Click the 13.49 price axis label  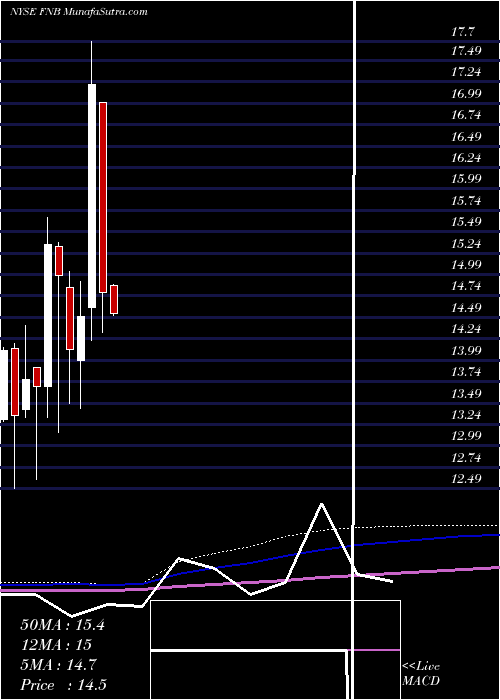(x=466, y=394)
